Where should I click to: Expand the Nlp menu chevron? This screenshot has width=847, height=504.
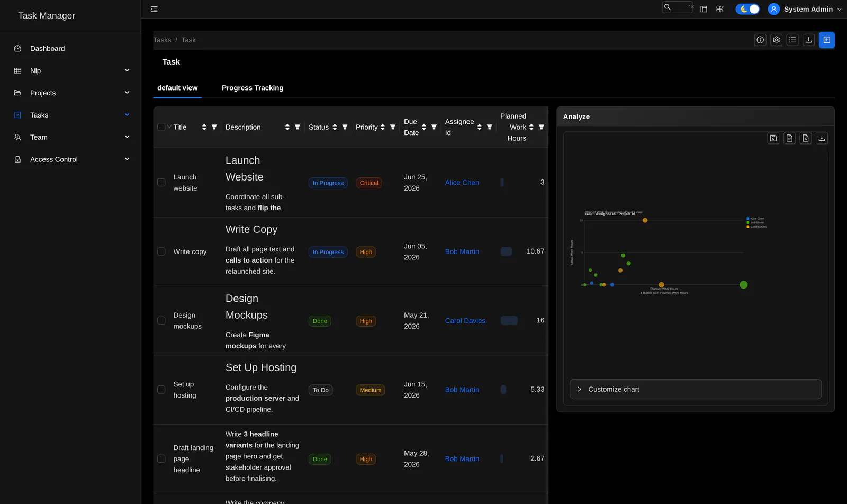[x=127, y=70]
